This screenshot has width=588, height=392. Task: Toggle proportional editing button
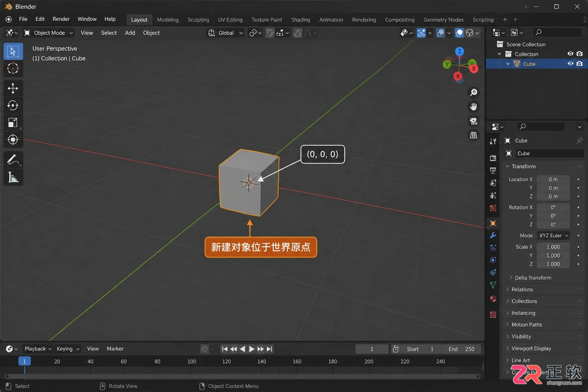tap(298, 33)
